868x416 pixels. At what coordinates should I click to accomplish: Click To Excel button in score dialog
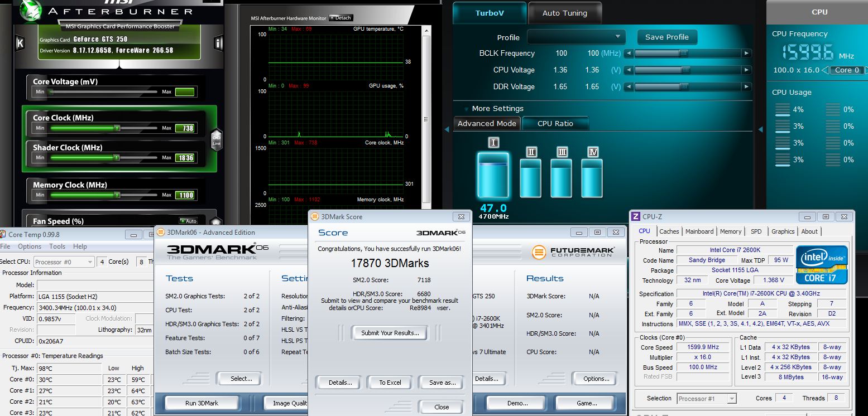coord(390,383)
